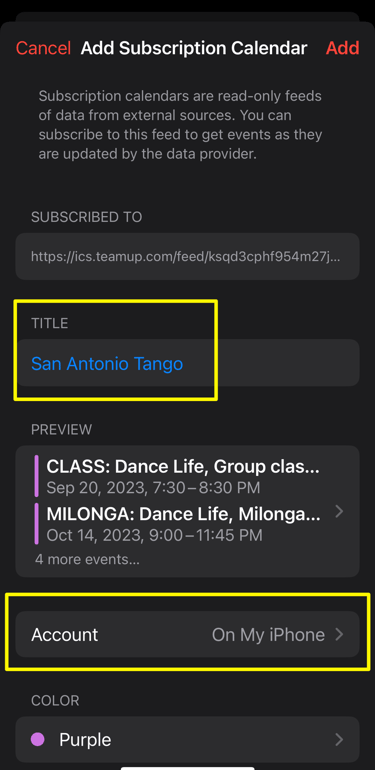Screen dimensions: 375x770
Task: Tap the red Add button
Action: pyautogui.click(x=343, y=48)
